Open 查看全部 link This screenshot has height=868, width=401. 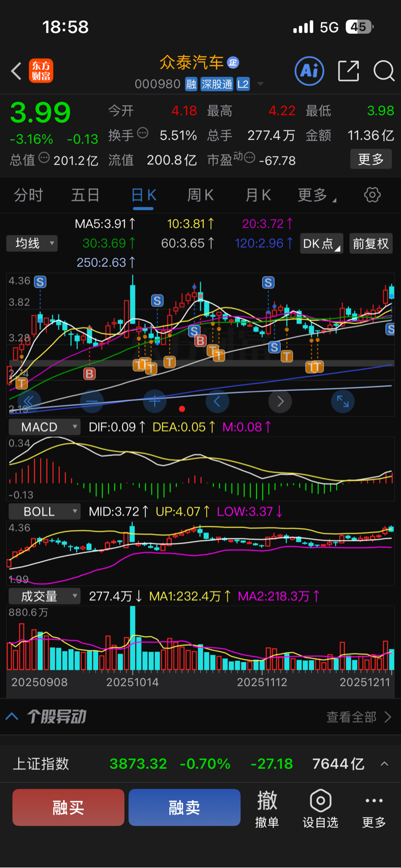358,717
